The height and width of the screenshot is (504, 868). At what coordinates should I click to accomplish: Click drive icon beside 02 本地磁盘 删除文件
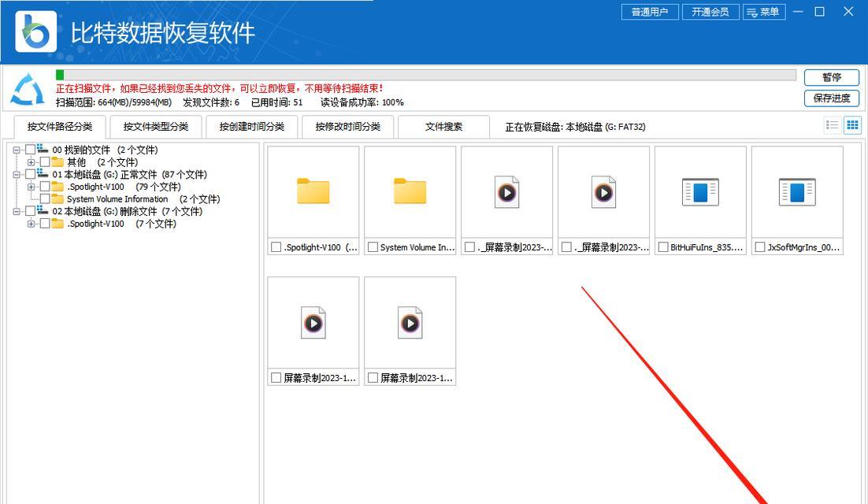click(x=43, y=211)
